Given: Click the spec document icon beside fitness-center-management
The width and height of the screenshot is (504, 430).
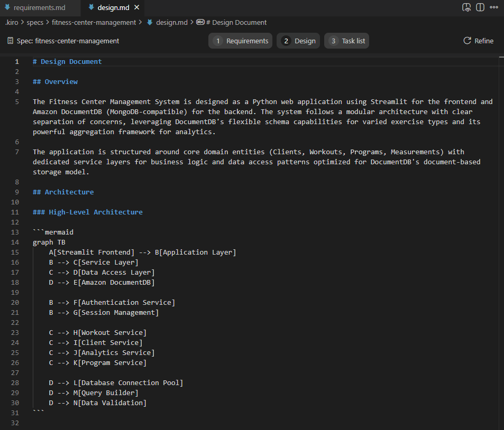Looking at the screenshot, I should tap(10, 41).
